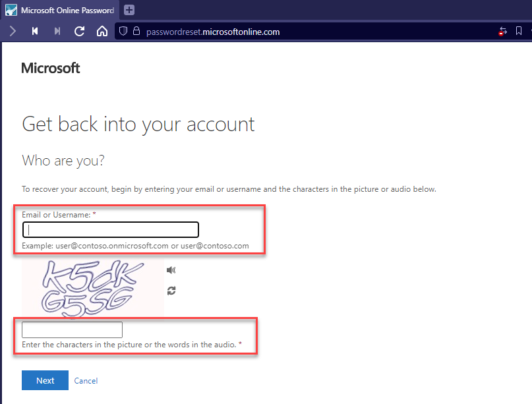This screenshot has width=532, height=404.
Task: Click the sync arrows icon in address bar
Action: click(x=502, y=31)
